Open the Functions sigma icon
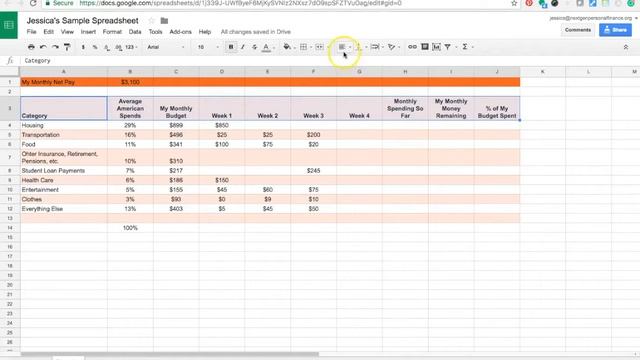The image size is (640, 360). pyautogui.click(x=464, y=47)
